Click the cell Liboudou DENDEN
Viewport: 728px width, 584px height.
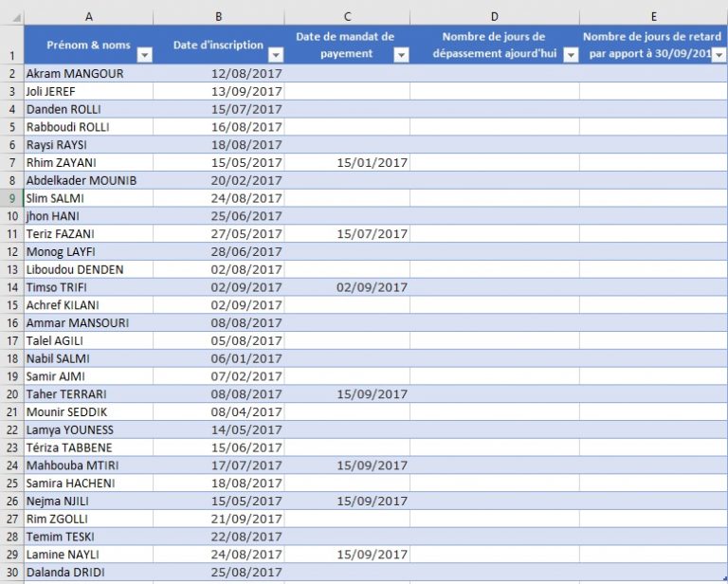(89, 269)
